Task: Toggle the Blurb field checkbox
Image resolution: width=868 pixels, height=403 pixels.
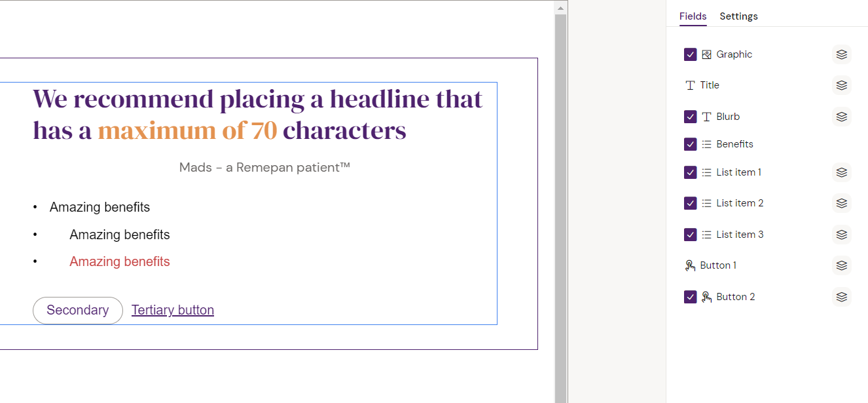Action: pyautogui.click(x=690, y=117)
